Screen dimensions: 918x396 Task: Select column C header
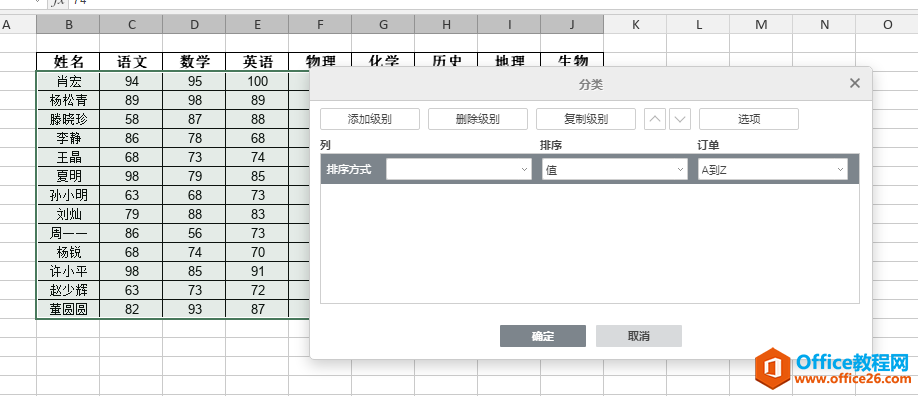[x=132, y=25]
